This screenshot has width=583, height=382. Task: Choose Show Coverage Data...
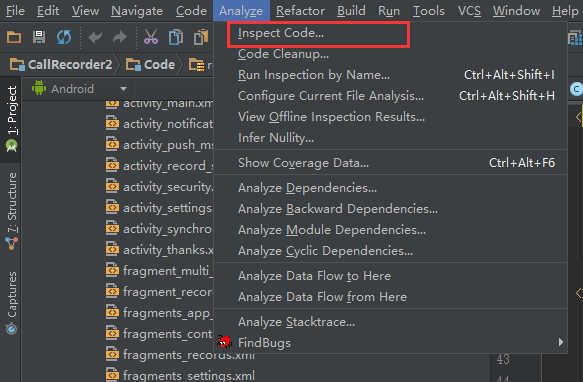[x=390, y=163]
